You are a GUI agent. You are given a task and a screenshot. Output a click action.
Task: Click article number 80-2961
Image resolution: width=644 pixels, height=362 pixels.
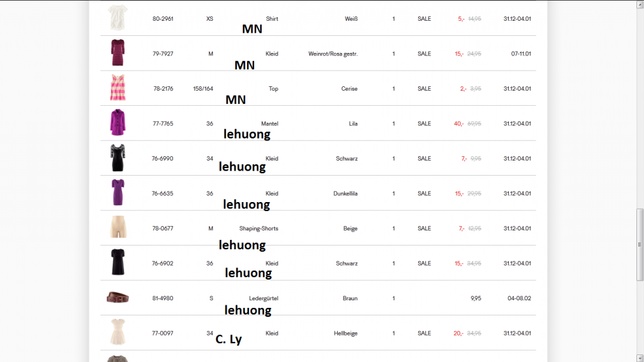click(x=163, y=19)
